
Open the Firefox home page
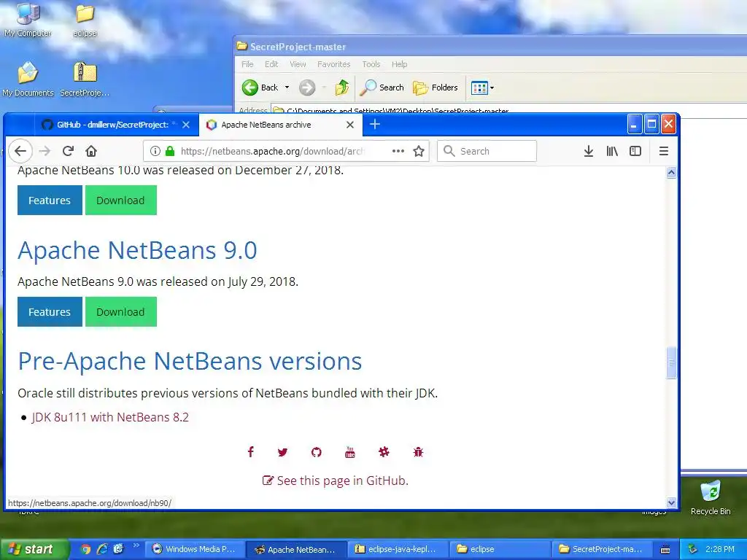point(91,151)
